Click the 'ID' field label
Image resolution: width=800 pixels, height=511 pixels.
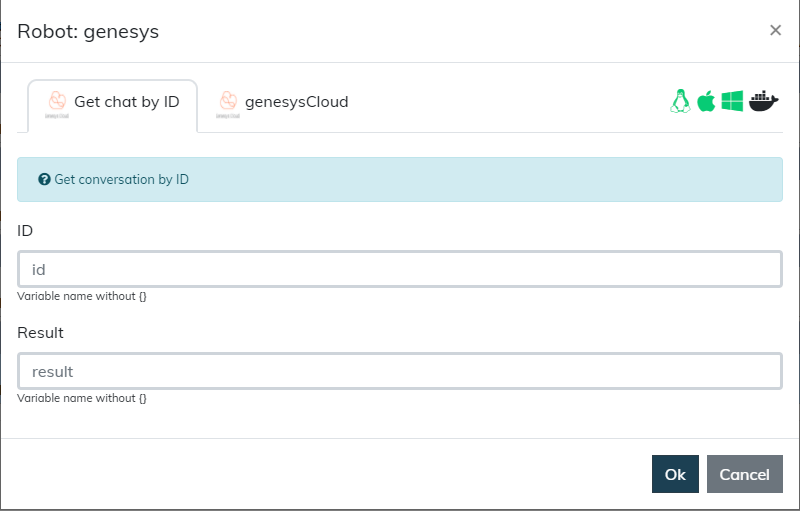point(25,231)
